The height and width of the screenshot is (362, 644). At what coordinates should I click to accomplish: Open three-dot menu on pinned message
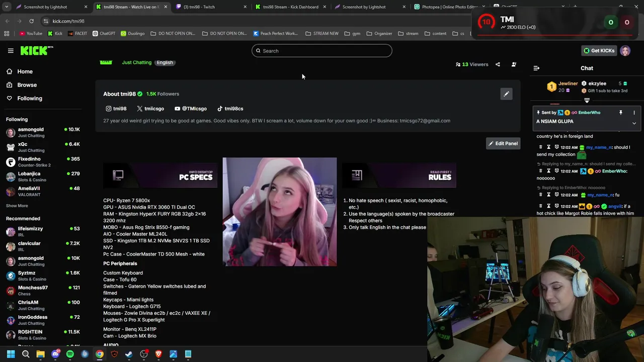point(634,113)
